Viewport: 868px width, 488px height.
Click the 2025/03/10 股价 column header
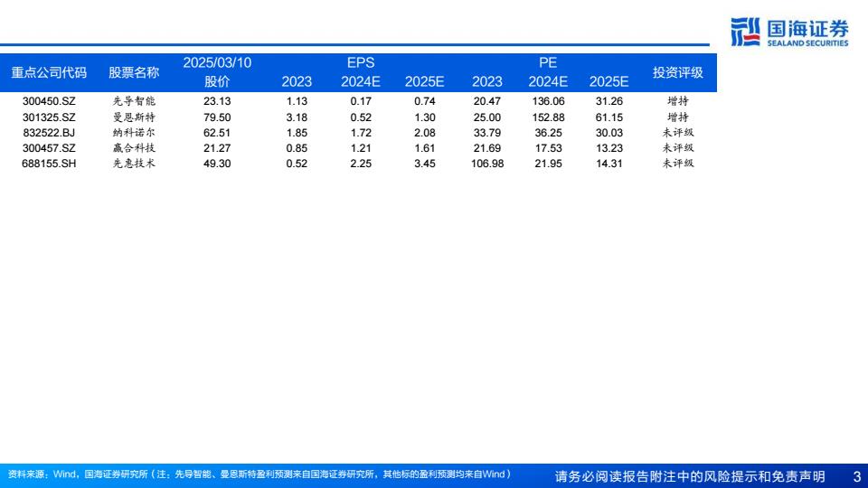click(217, 72)
